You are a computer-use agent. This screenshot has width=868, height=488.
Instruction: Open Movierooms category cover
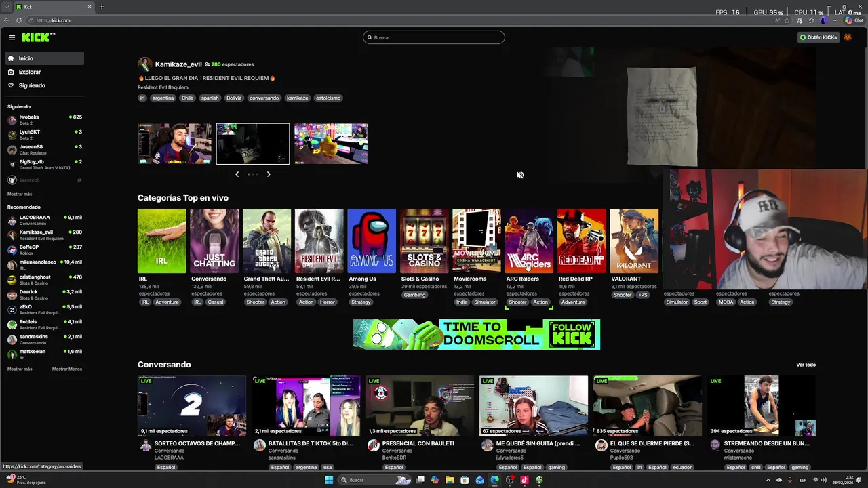click(x=477, y=241)
